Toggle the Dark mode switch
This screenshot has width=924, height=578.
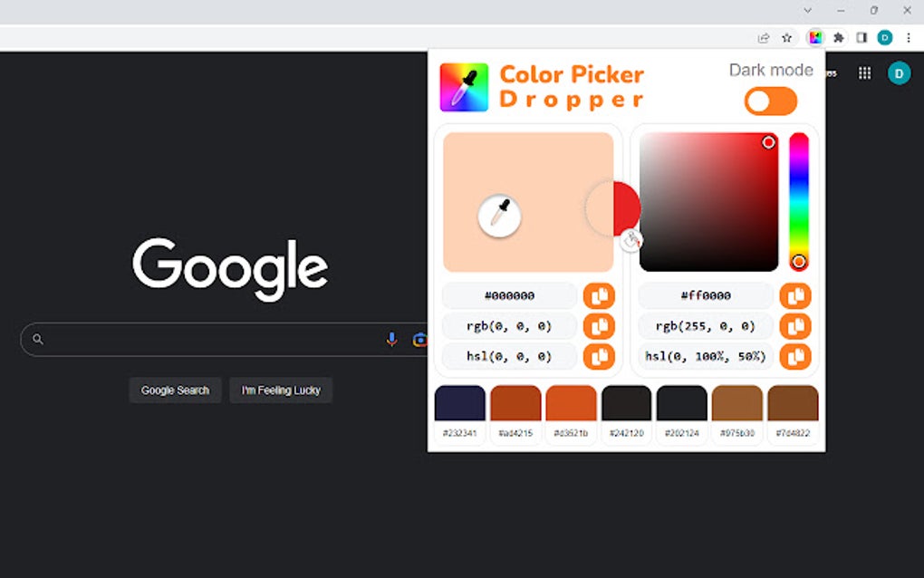pos(770,101)
